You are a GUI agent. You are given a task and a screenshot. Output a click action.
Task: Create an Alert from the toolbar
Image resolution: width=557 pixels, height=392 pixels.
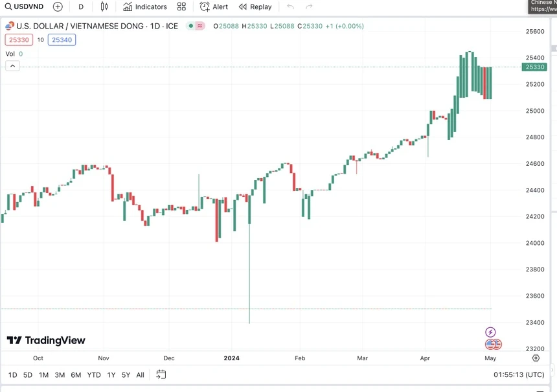(214, 6)
